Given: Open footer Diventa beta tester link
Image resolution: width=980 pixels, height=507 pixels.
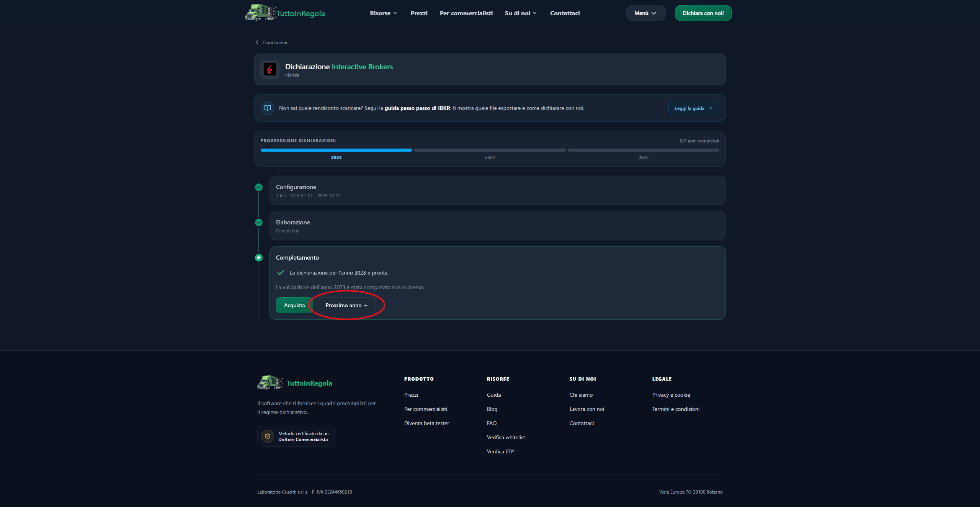Looking at the screenshot, I should [426, 423].
